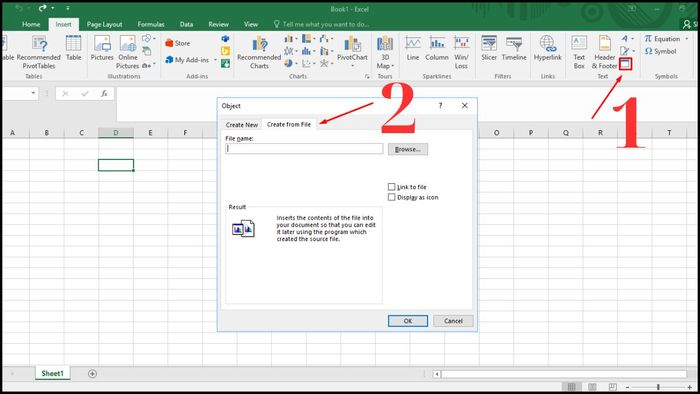Switch to Normal view in status bar
This screenshot has width=700, height=394.
coord(571,387)
